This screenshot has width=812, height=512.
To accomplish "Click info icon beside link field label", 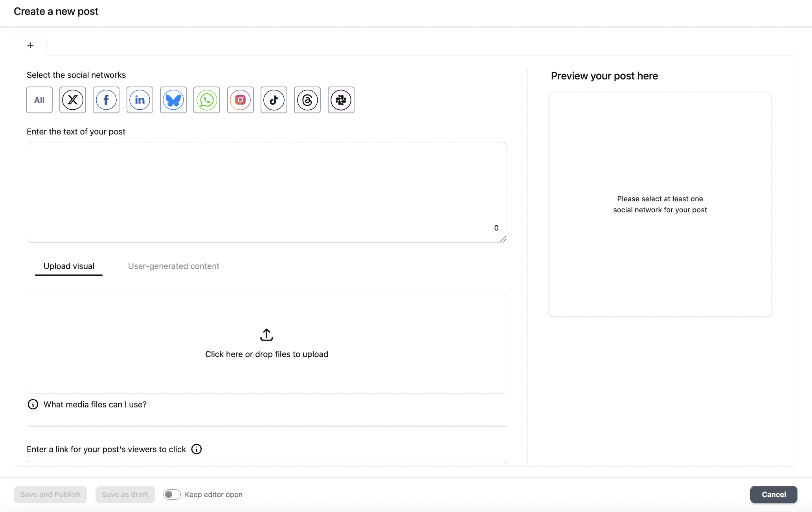I will (x=197, y=449).
